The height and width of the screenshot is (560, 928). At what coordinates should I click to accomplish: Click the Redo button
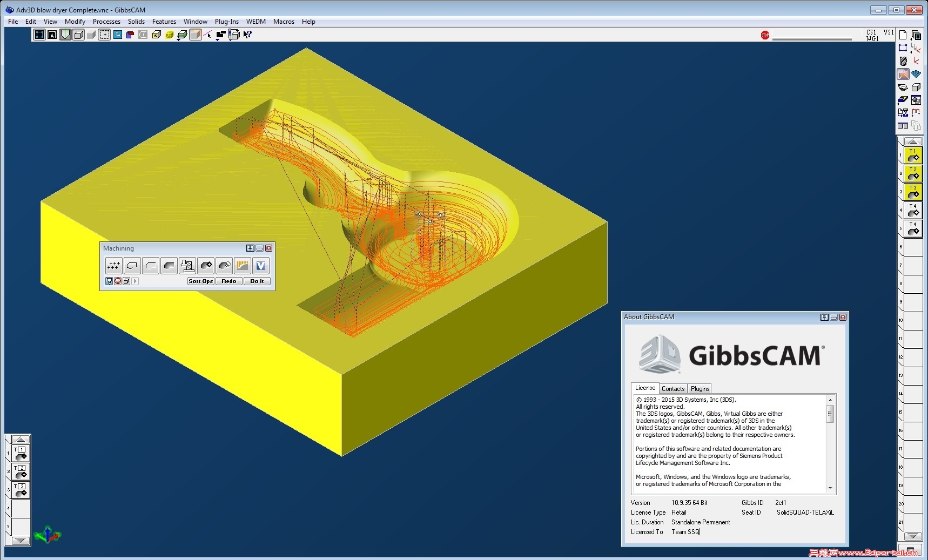tap(229, 281)
